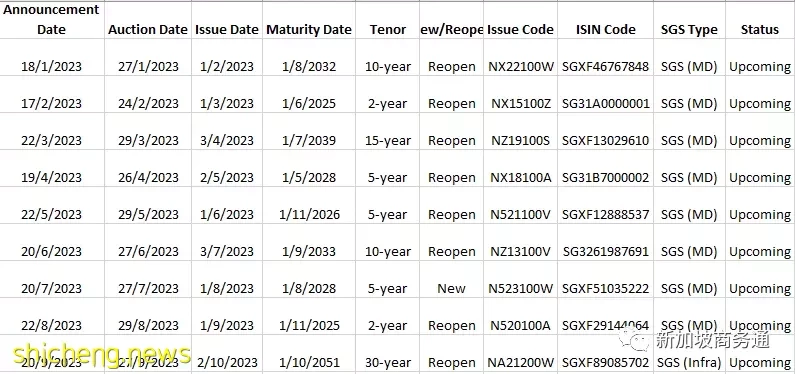
Task: Select the Tenor column header
Action: [387, 19]
